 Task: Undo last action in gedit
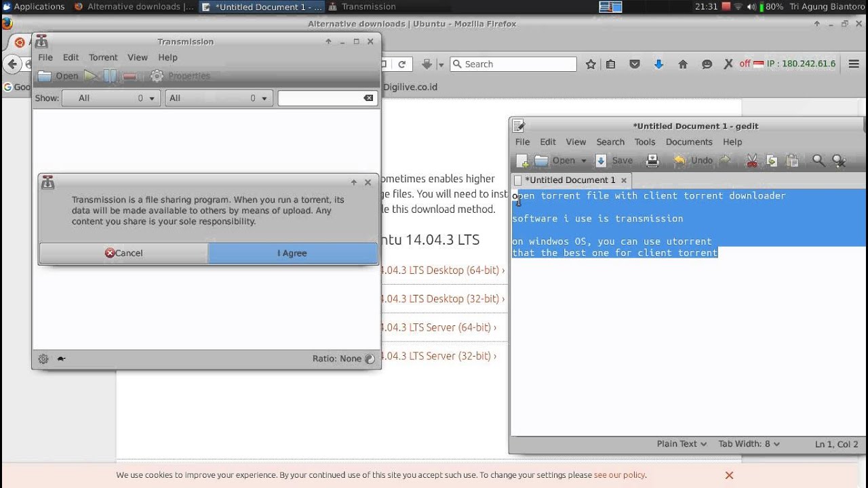pos(693,161)
